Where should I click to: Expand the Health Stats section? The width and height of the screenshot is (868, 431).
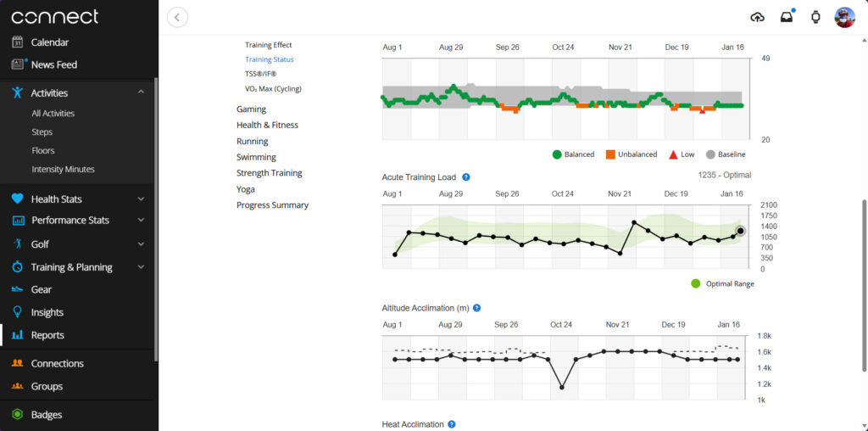(x=141, y=199)
